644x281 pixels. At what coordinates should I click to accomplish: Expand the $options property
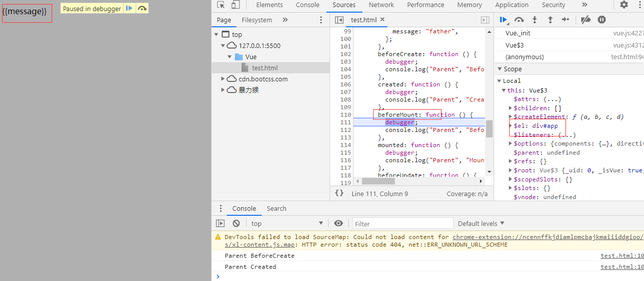click(510, 144)
